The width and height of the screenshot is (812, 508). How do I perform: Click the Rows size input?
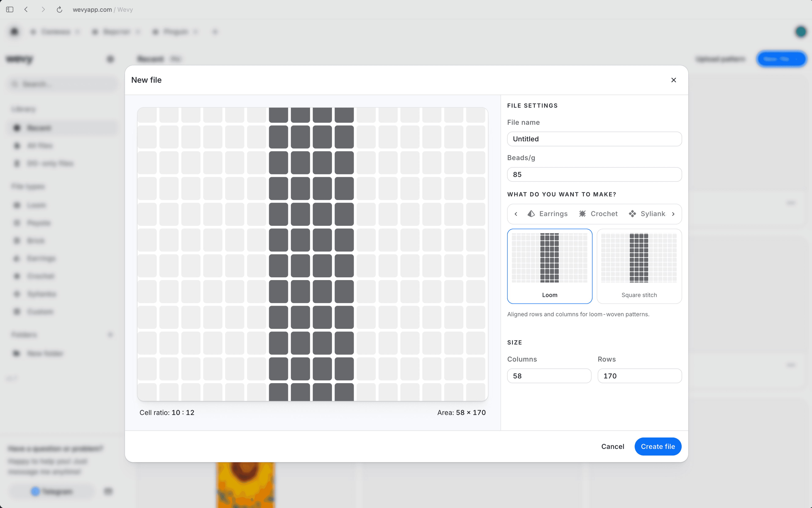(639, 376)
